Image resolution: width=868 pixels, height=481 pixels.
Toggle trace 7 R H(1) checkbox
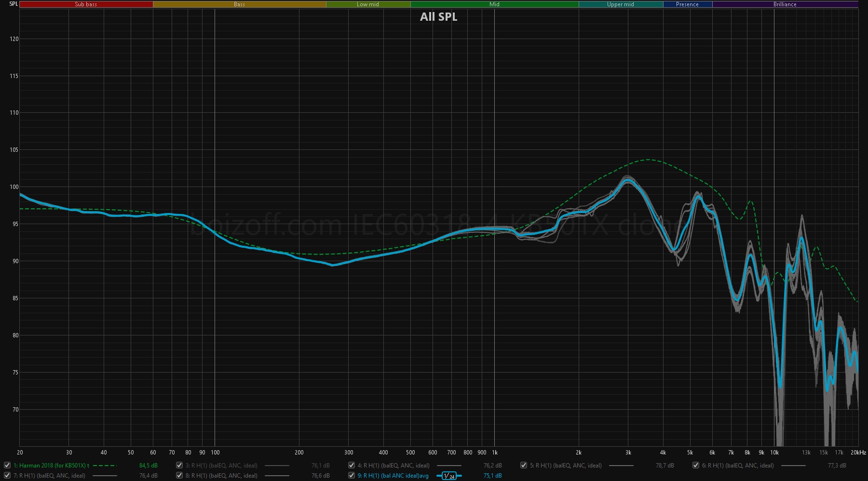(x=7, y=475)
